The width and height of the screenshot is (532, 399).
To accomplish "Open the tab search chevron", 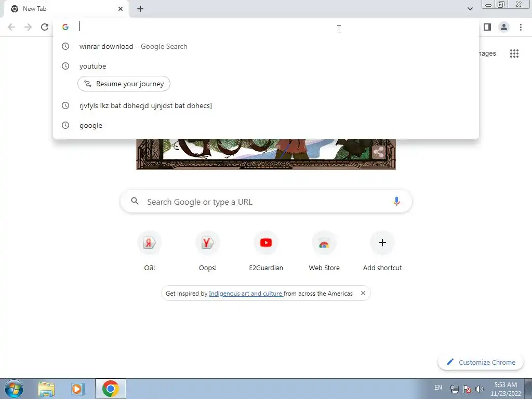I will coord(470,9).
